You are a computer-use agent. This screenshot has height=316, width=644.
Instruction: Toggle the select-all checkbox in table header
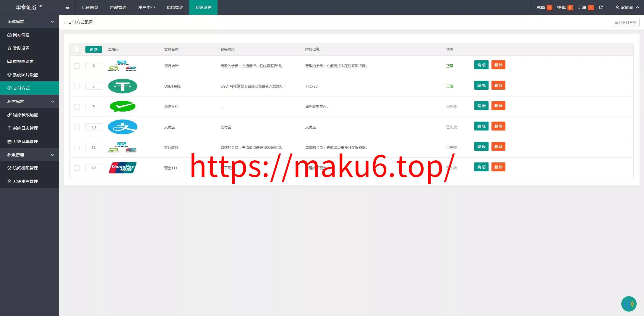point(77,49)
